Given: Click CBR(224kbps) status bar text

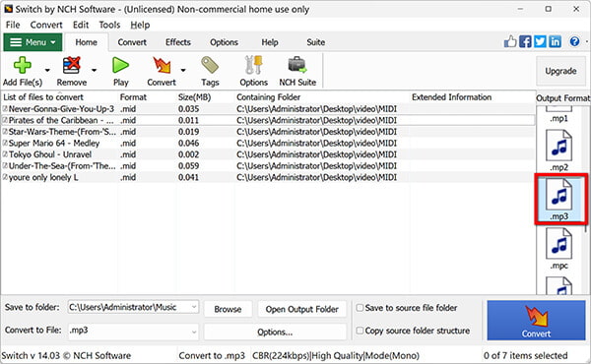Looking at the screenshot, I should pyautogui.click(x=281, y=355).
